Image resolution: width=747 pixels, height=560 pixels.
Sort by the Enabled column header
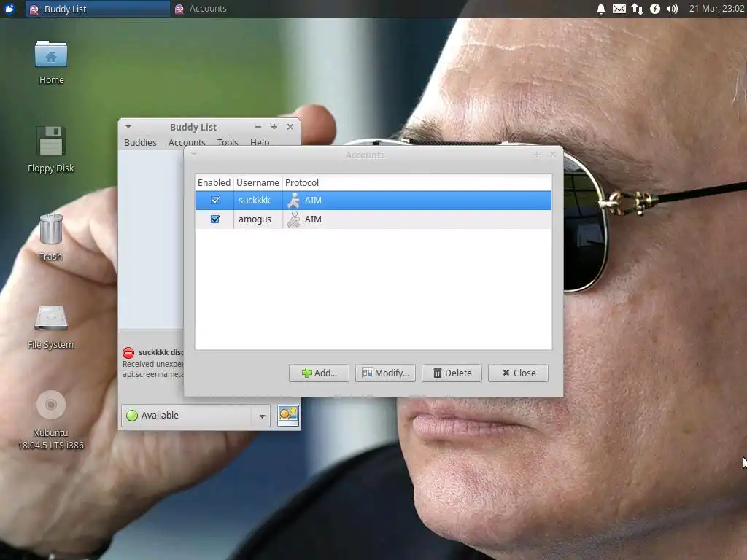tap(214, 183)
